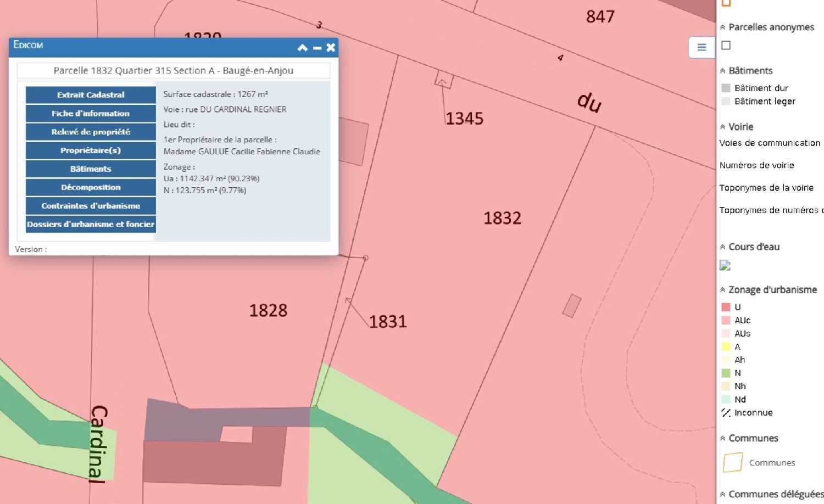Click the AUc zoning color swatch
The width and height of the screenshot is (824, 504).
pos(726,320)
